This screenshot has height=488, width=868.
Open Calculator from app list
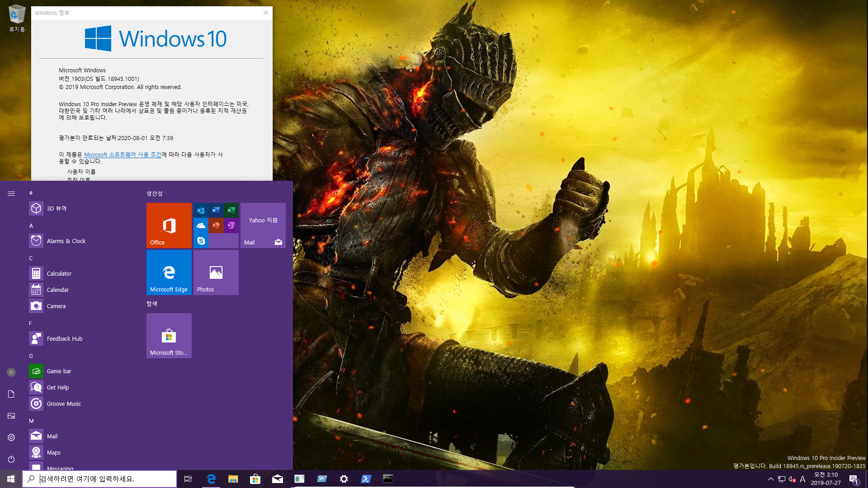click(x=59, y=273)
